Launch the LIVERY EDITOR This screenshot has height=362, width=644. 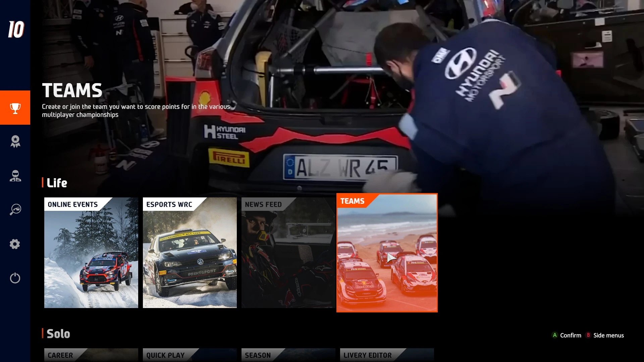(386, 355)
